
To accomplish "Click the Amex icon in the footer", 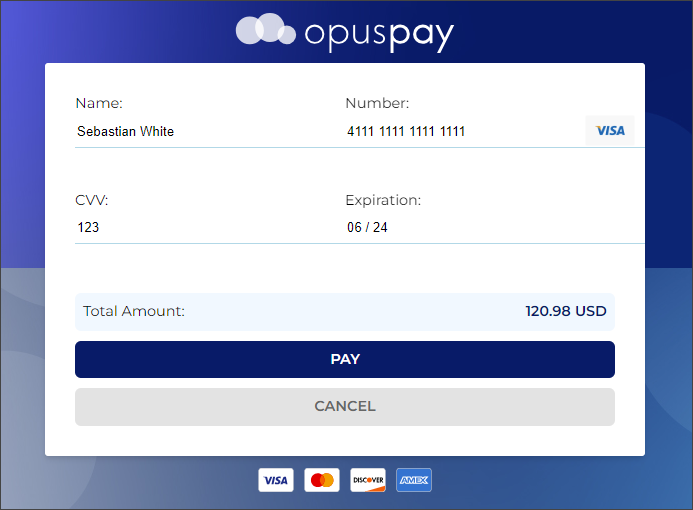I will pos(414,480).
